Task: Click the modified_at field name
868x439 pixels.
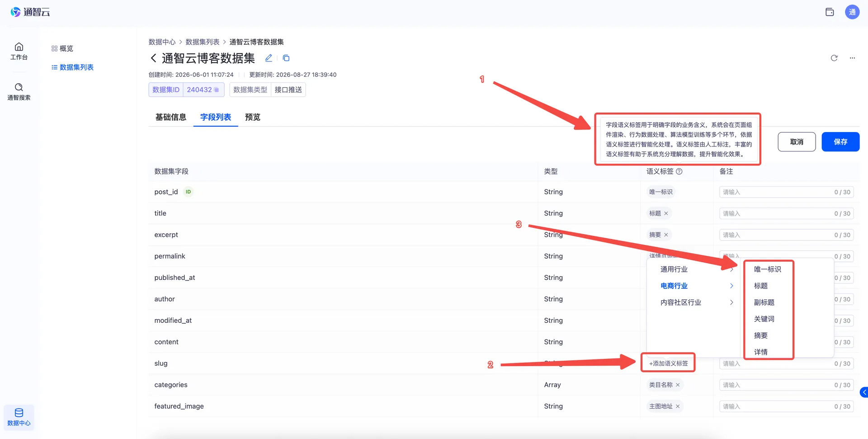Action: (x=173, y=321)
